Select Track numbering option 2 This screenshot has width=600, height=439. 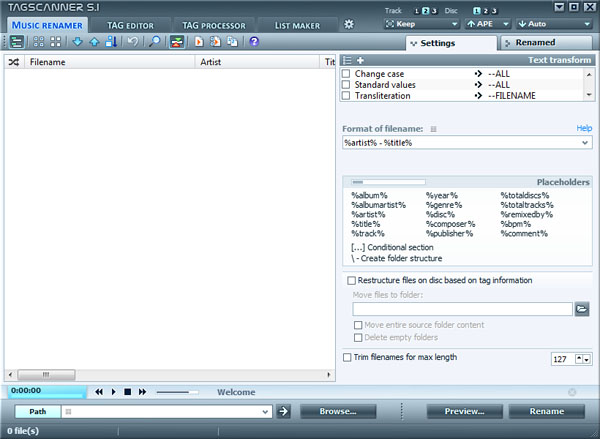tap(426, 11)
